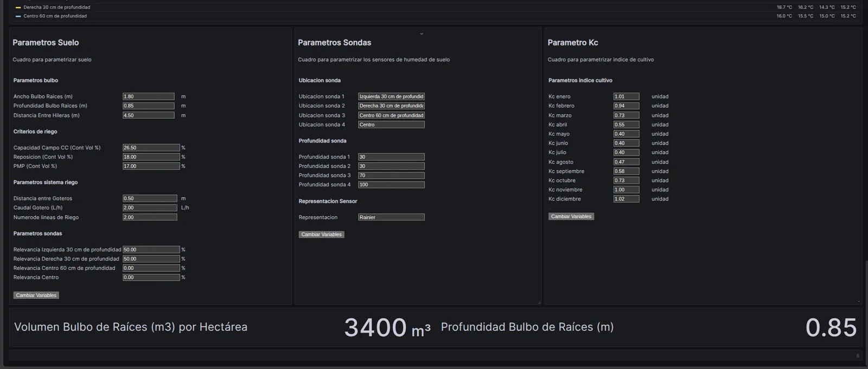Edit the Distancia Entre Hileras field
Viewport: 868px width, 369px height.
pos(149,115)
